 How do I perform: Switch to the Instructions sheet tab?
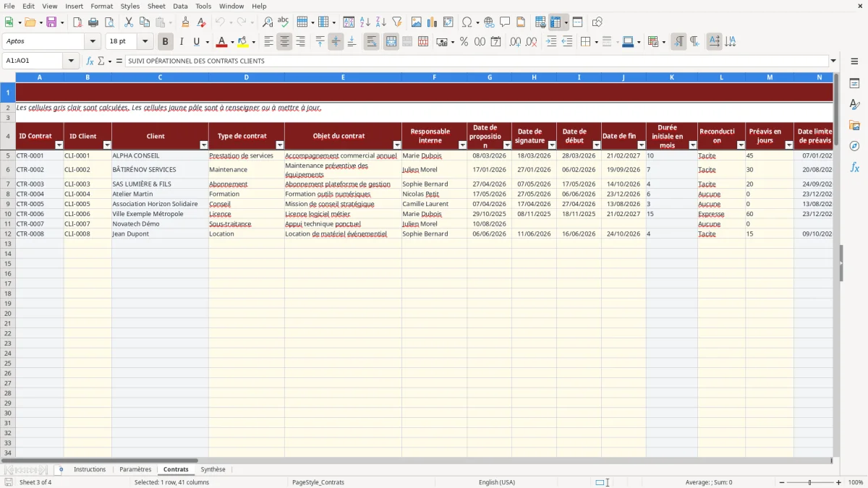(x=90, y=469)
